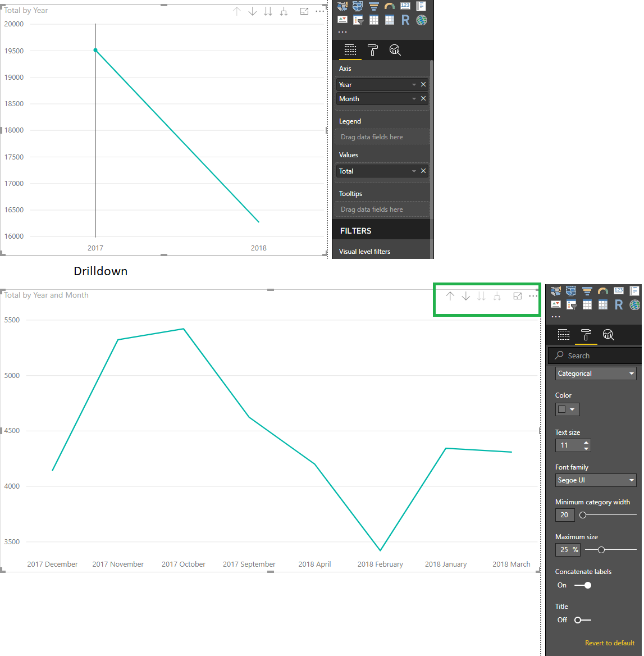
Task: Open the Font family Segoe UI dropdown
Action: click(x=596, y=480)
